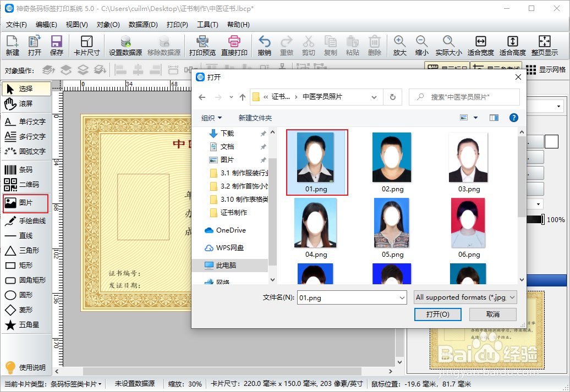Click Set data source (设置数据源)

125,46
